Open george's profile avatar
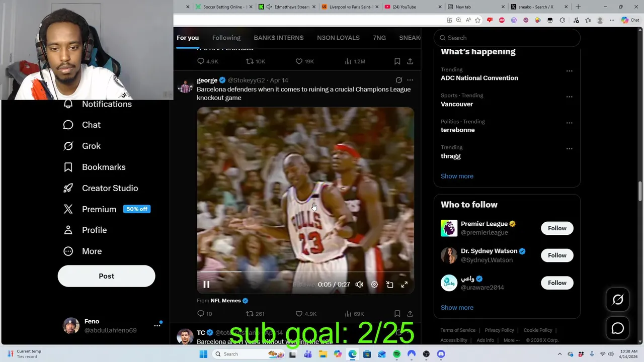 [x=186, y=86]
